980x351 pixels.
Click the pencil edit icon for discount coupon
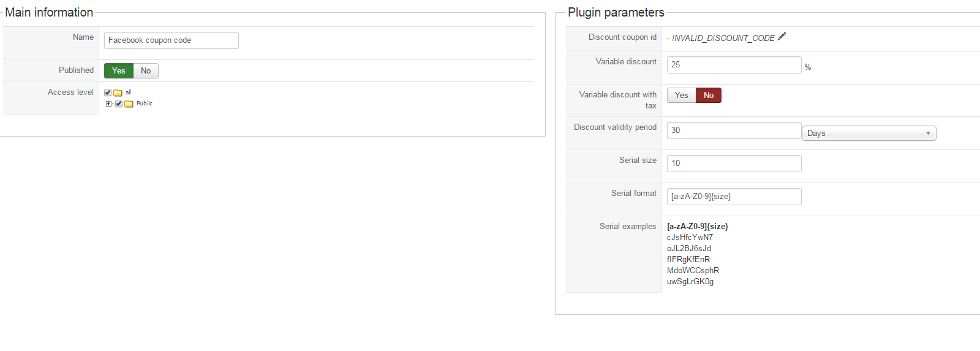pos(782,37)
